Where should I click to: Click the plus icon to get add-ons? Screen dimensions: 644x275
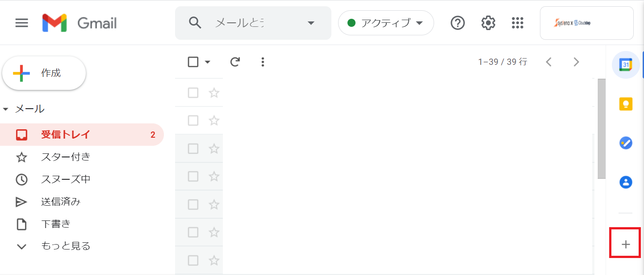coord(626,244)
